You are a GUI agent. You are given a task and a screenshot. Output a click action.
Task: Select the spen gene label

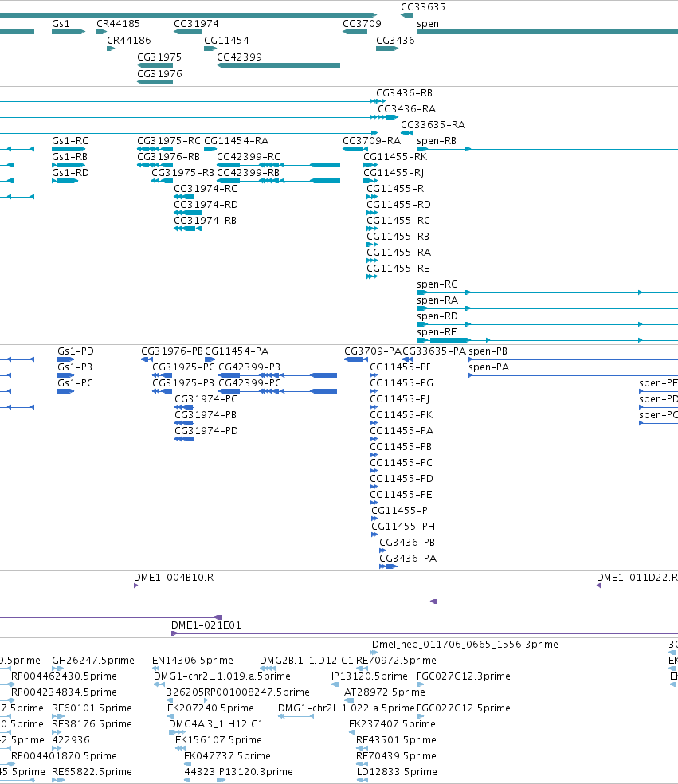point(428,23)
